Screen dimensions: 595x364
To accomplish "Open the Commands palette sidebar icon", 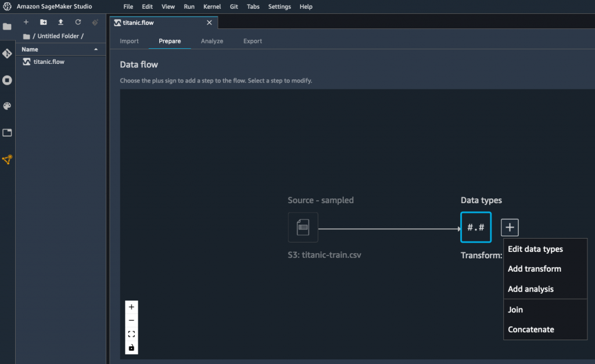I will [7, 106].
